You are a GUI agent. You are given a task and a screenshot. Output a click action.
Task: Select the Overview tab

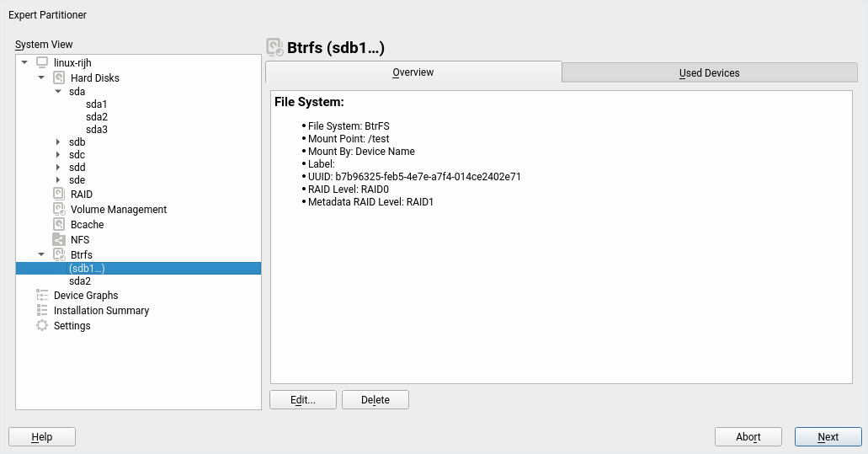(x=413, y=72)
